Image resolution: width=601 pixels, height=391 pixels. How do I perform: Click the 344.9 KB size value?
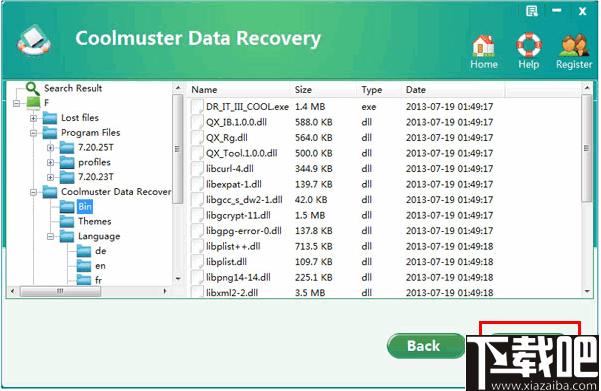(314, 169)
